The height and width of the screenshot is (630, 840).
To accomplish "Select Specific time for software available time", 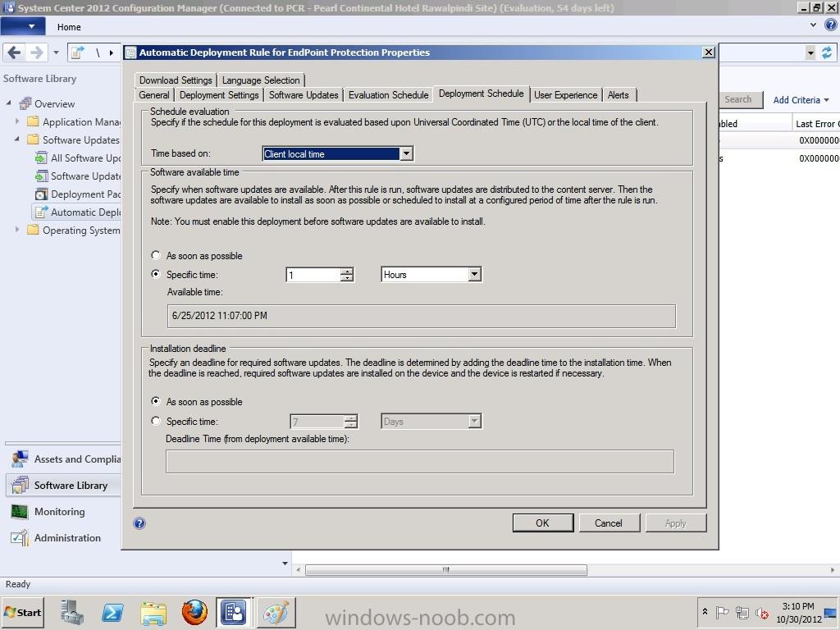I will click(x=156, y=274).
